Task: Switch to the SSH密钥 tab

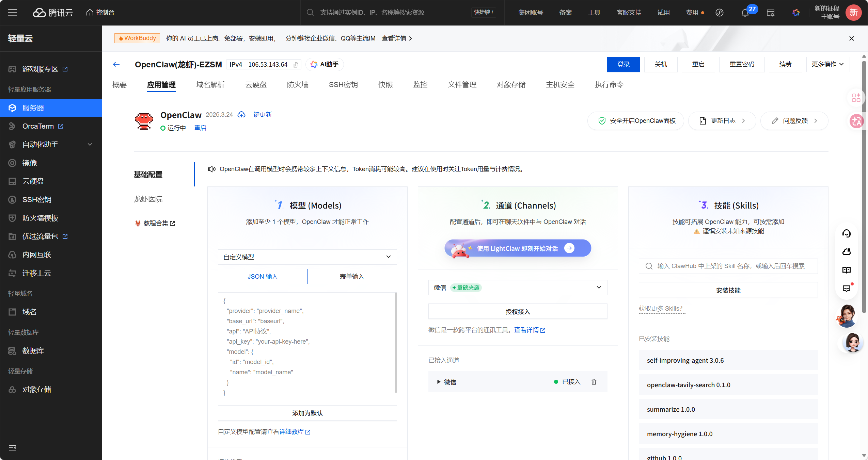Action: coord(343,85)
